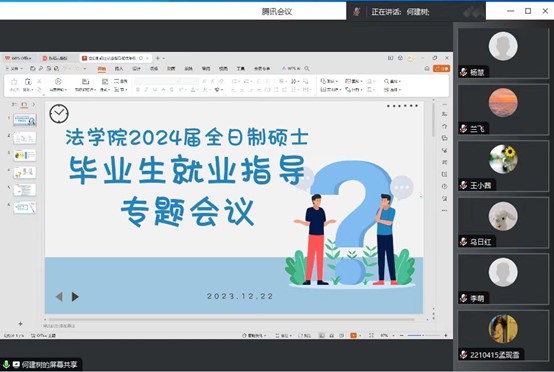
Task: Click the orange share button in WPS
Action: (x=442, y=68)
